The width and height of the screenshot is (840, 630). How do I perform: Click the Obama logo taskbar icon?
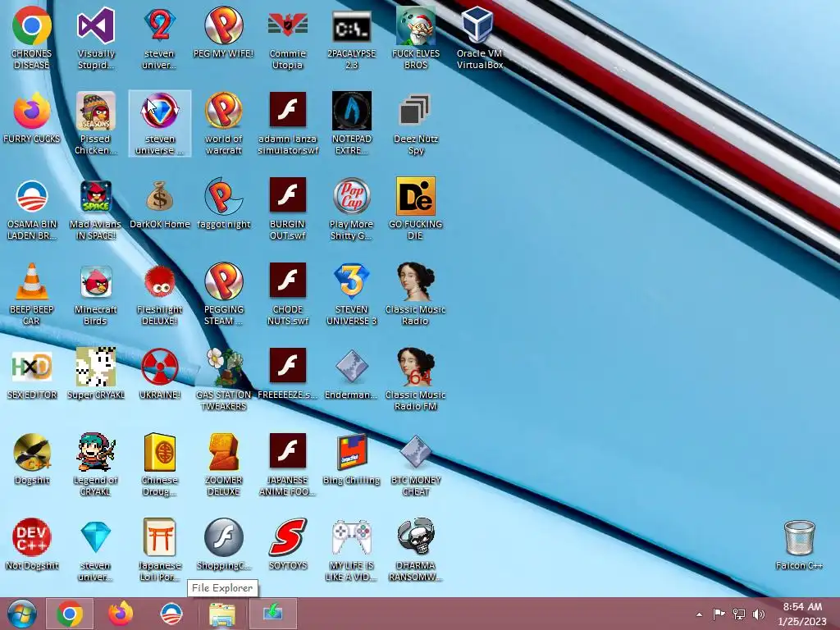click(x=171, y=614)
